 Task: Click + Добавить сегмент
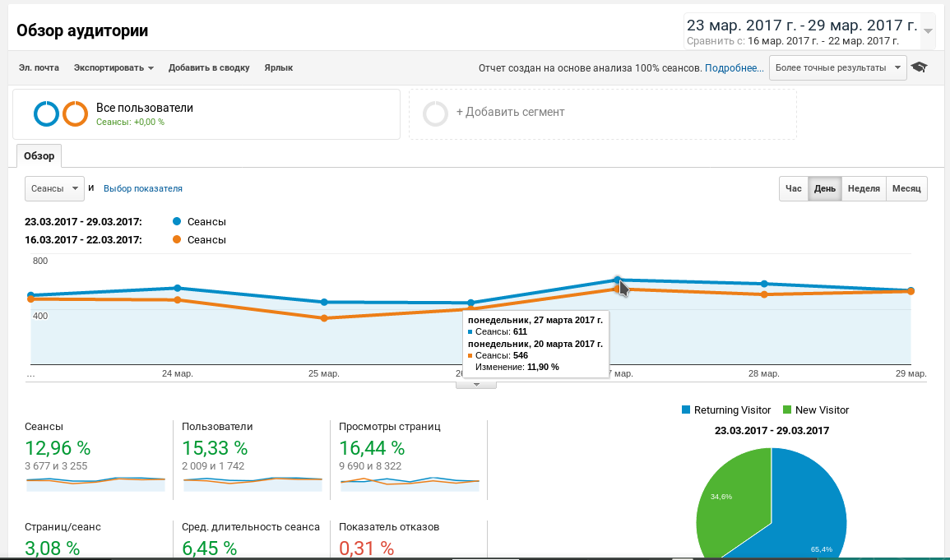click(x=510, y=112)
